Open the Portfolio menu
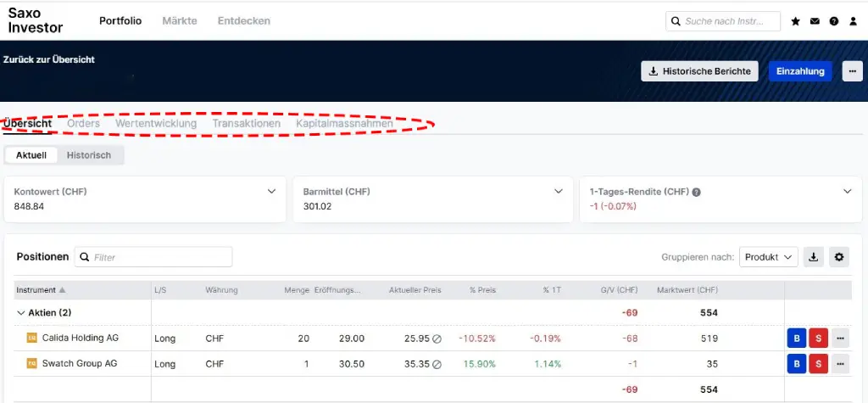Image resolution: width=868 pixels, height=403 pixels. tap(120, 21)
